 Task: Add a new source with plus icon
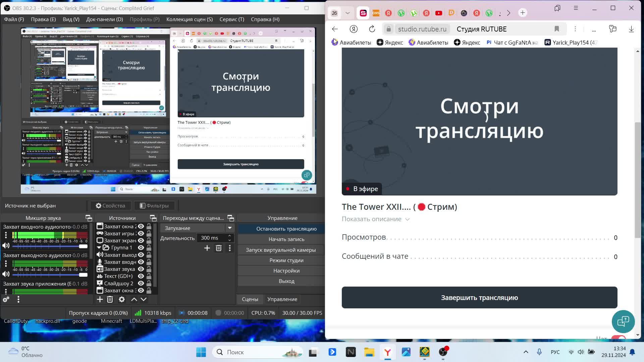100,299
